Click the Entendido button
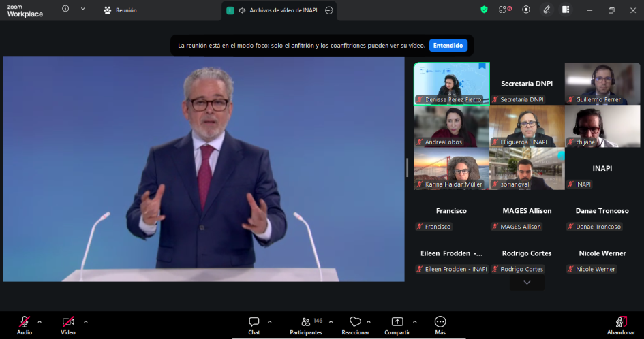 point(448,46)
